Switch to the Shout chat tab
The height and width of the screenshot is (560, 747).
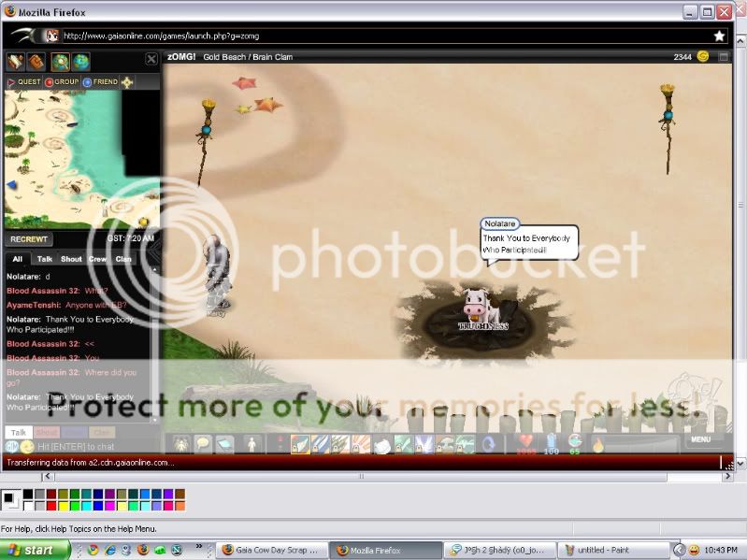click(71, 259)
